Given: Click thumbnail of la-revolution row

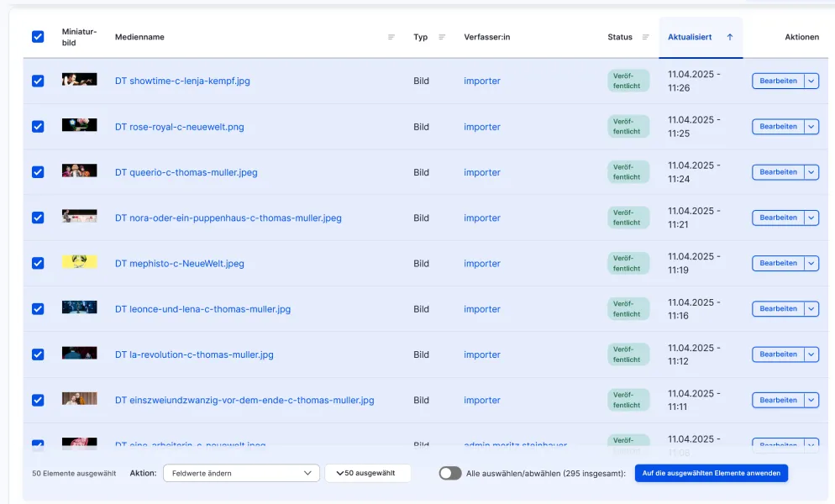Looking at the screenshot, I should pos(79,353).
